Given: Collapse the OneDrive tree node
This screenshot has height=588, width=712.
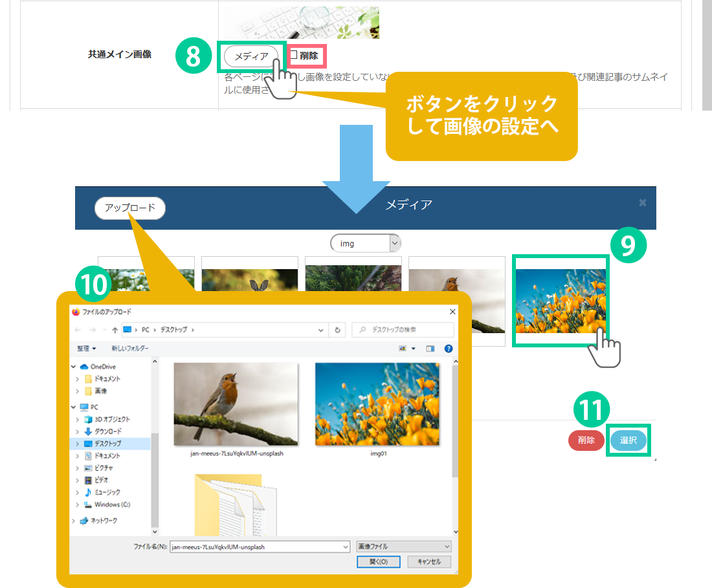Looking at the screenshot, I should [75, 367].
